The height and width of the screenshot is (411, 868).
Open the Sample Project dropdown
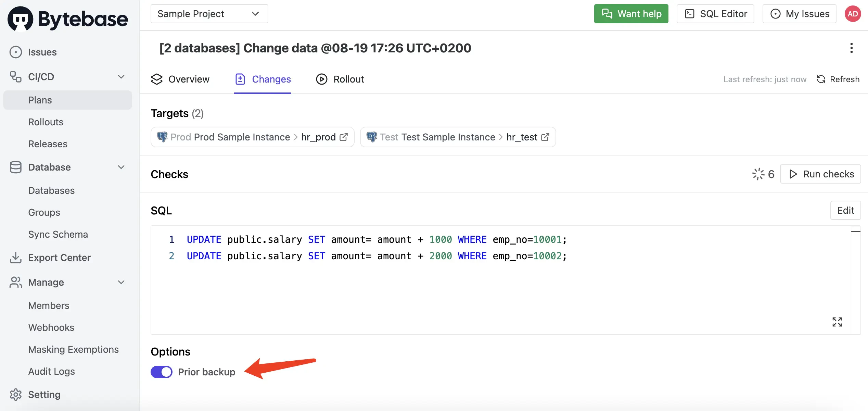(x=209, y=14)
